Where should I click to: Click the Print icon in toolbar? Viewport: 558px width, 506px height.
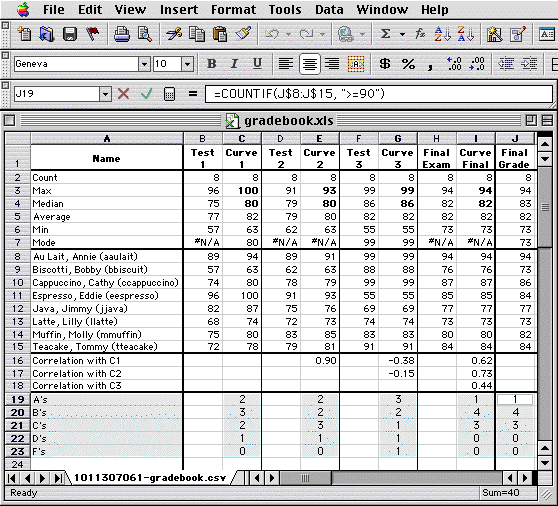[122, 34]
